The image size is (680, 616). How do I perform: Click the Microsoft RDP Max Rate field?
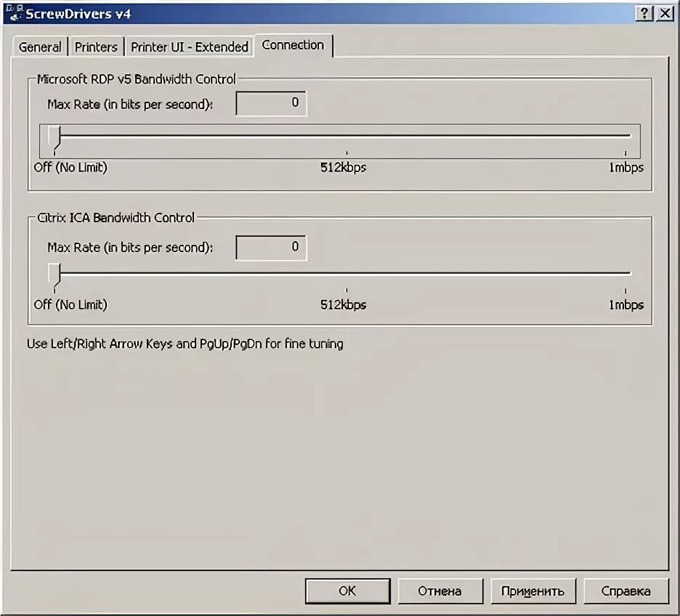[x=271, y=103]
